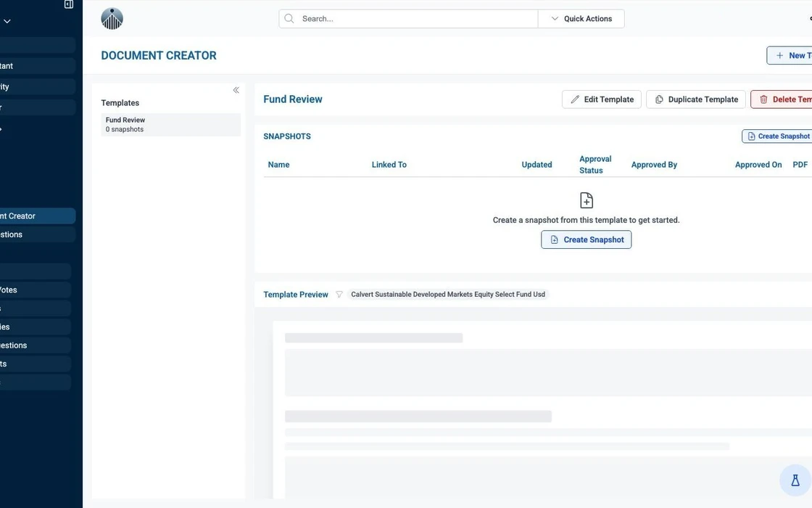Open the Quick Actions dropdown
The height and width of the screenshot is (508, 812).
click(x=581, y=19)
